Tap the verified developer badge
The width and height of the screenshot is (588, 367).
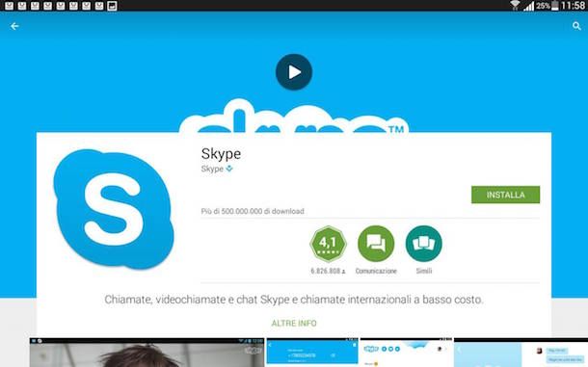click(229, 169)
